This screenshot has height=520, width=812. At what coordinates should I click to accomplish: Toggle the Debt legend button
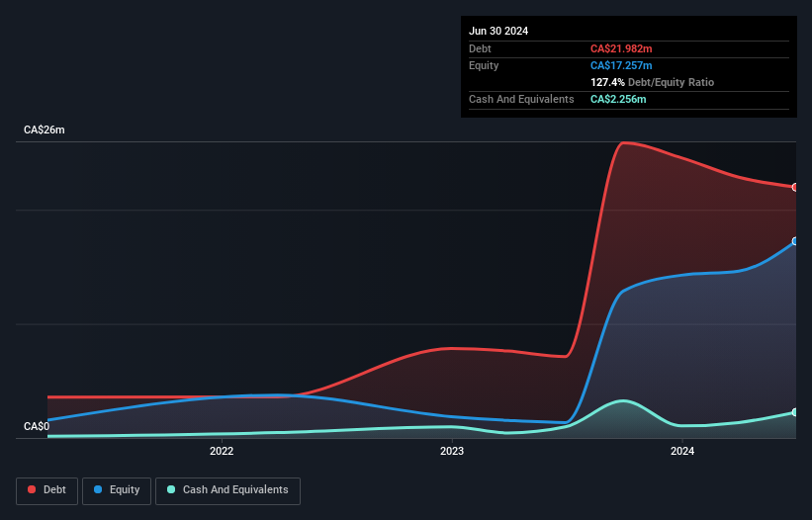point(47,490)
